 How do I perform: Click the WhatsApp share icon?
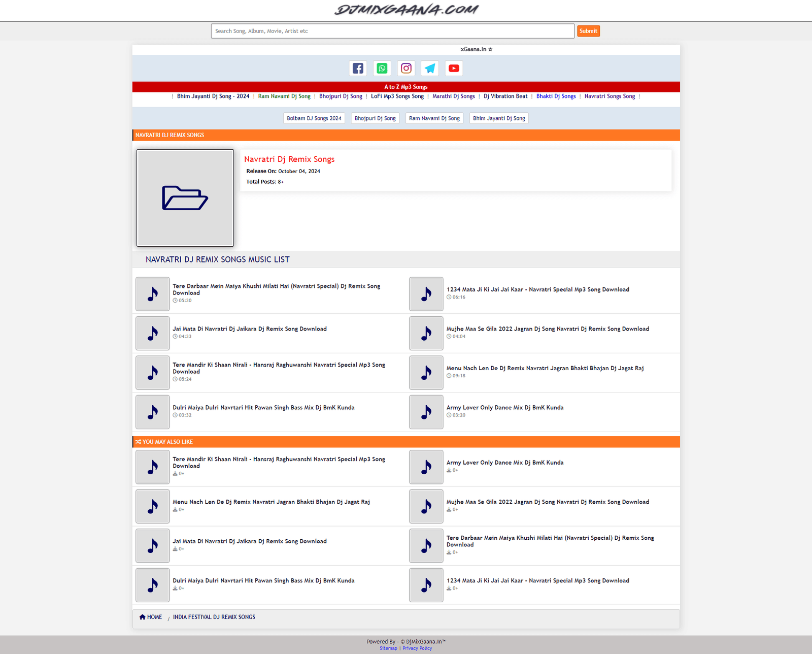point(382,68)
